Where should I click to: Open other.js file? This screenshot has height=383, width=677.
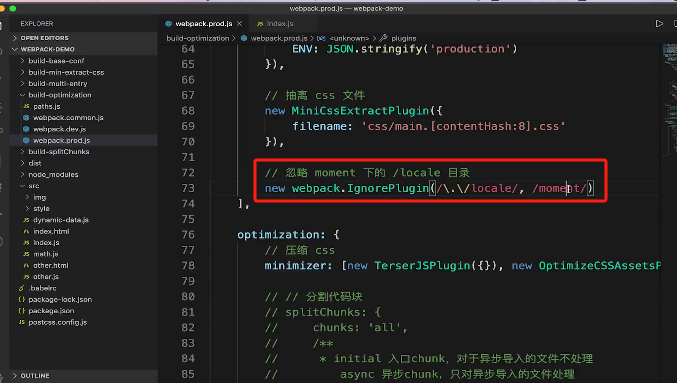tap(46, 277)
